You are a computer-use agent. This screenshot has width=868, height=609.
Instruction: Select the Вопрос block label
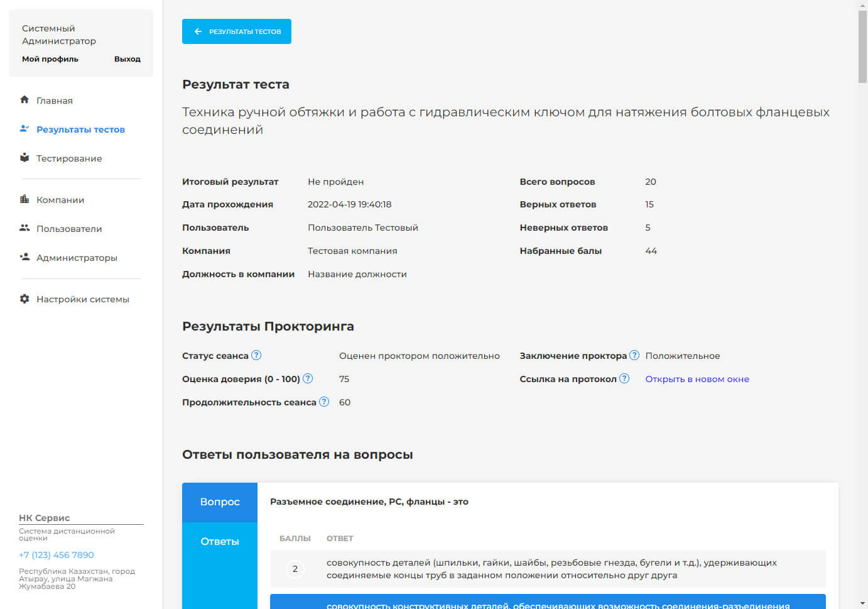[x=220, y=502]
